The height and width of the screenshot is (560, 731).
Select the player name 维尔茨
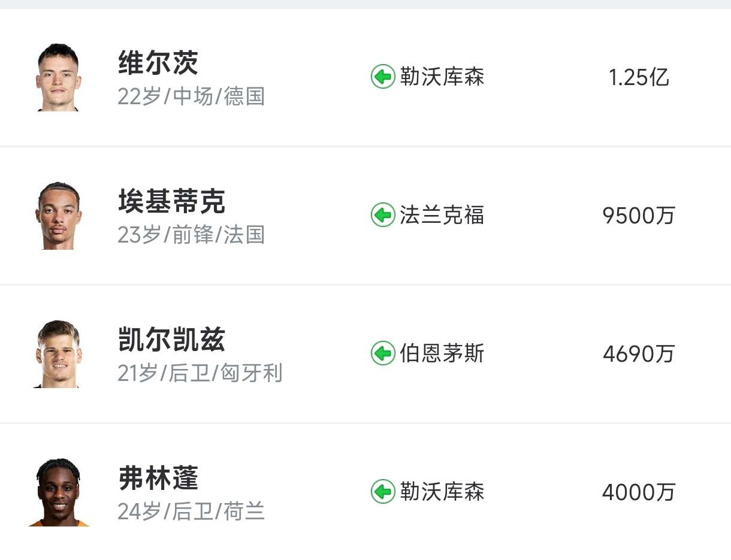point(158,63)
